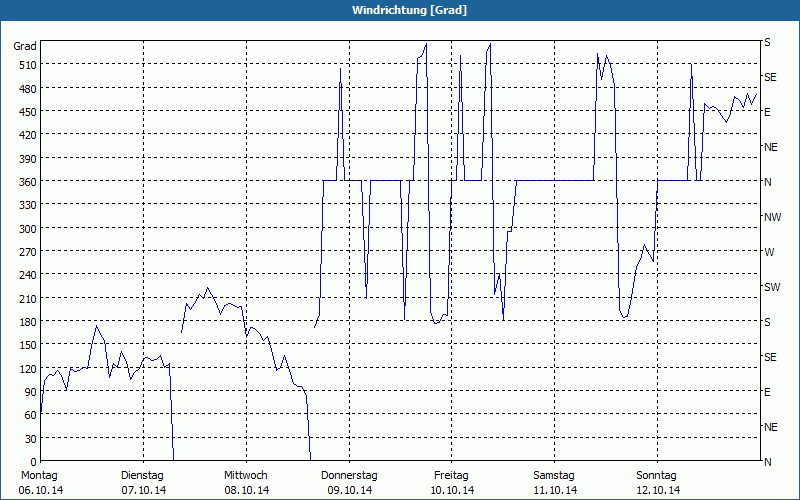Click the Montag day label
800x500 pixels.
click(39, 476)
